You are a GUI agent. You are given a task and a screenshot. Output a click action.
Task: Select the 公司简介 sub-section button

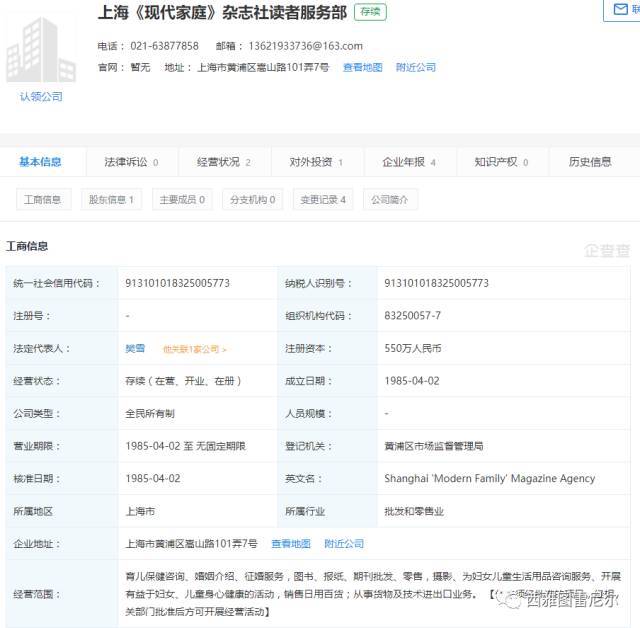[x=390, y=200]
